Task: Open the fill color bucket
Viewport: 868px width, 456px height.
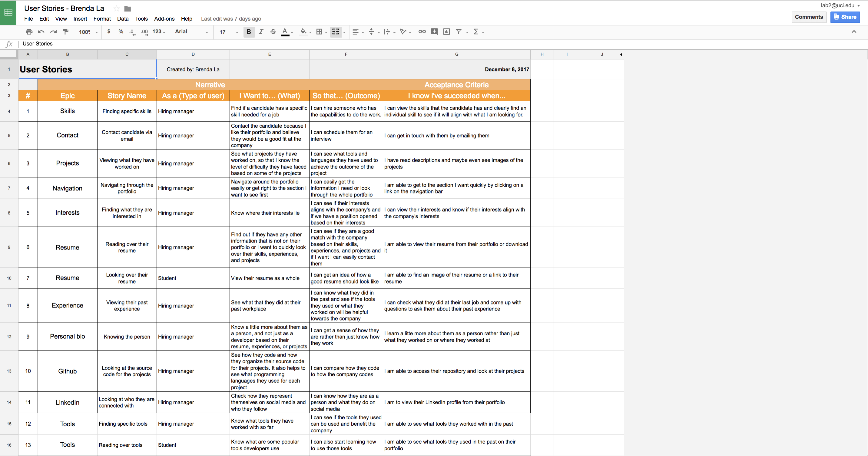Action: point(303,32)
